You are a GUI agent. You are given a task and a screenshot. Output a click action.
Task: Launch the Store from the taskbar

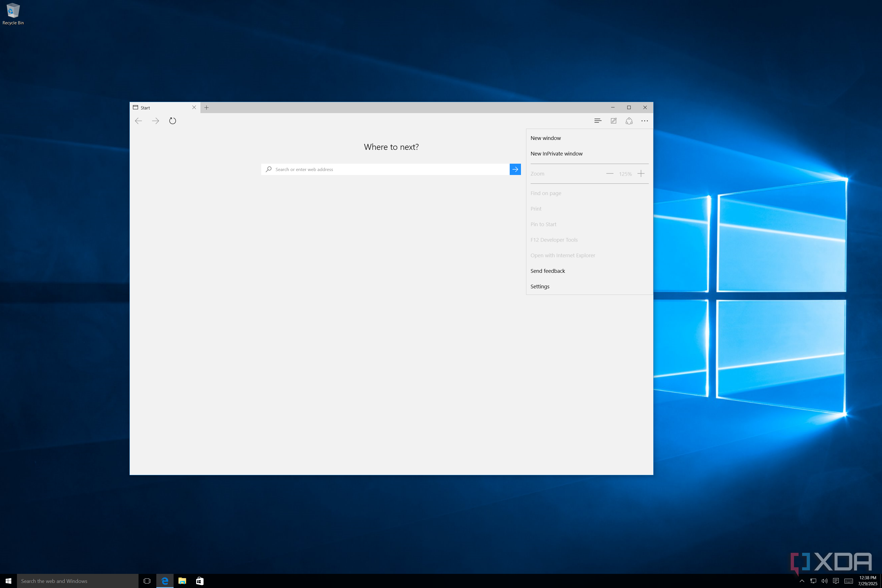[x=200, y=581]
